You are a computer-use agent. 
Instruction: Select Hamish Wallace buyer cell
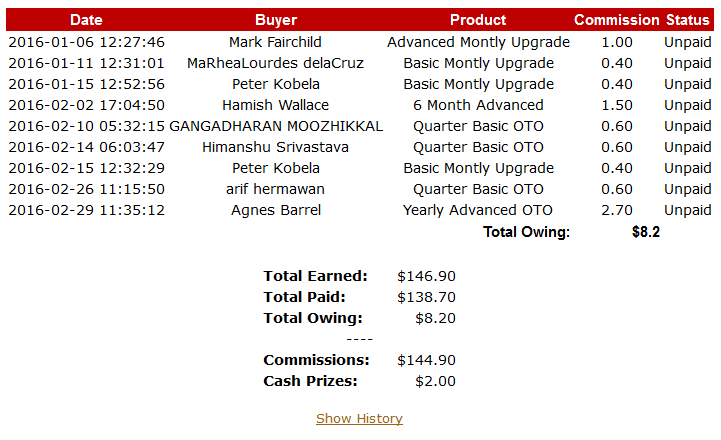point(275,105)
